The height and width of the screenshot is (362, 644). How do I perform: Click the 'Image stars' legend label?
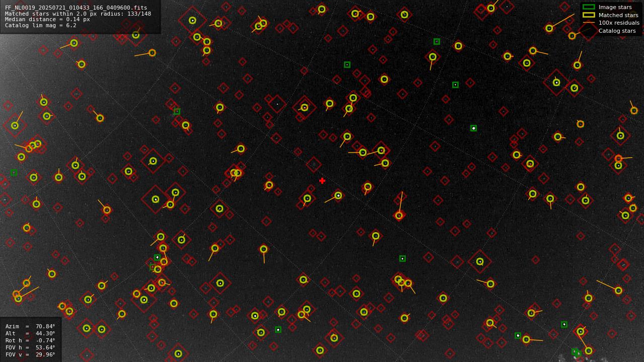click(615, 7)
